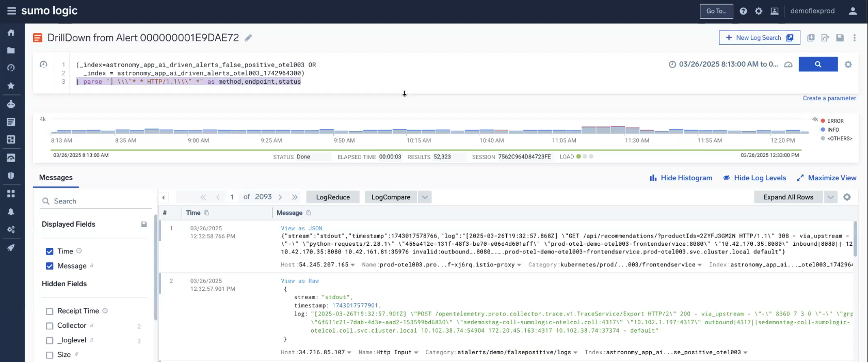This screenshot has height=362, width=868.
Task: Open the Help question mark icon
Action: 743,11
